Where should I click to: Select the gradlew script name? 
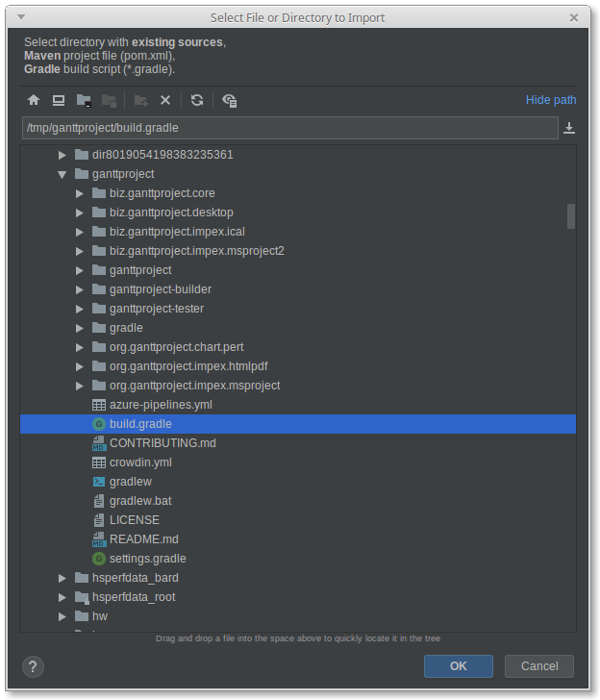131,482
